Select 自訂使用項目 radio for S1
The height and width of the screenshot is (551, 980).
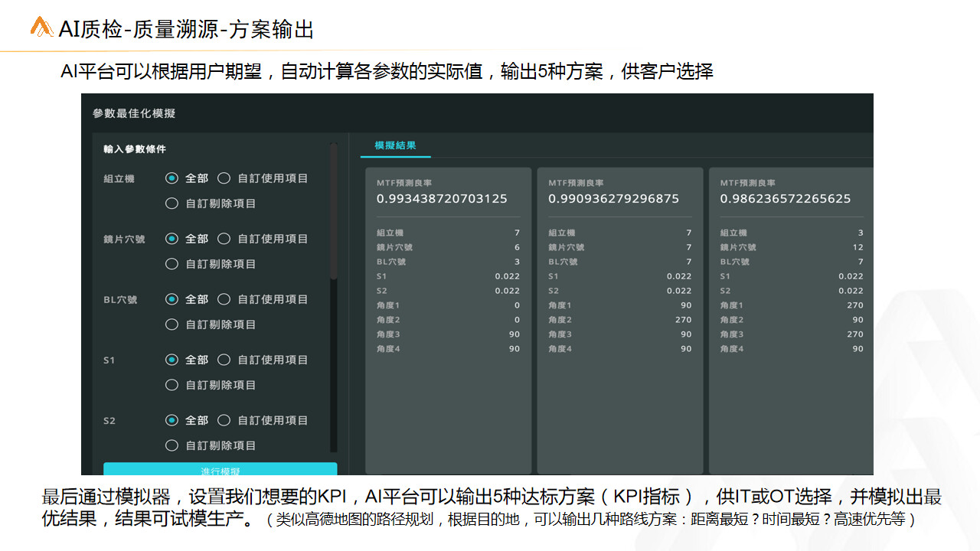[x=224, y=360]
